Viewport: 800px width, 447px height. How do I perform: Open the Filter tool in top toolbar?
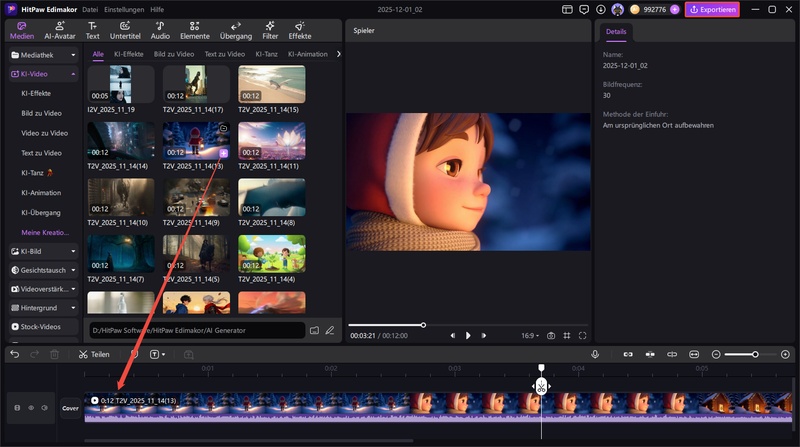[x=270, y=30]
